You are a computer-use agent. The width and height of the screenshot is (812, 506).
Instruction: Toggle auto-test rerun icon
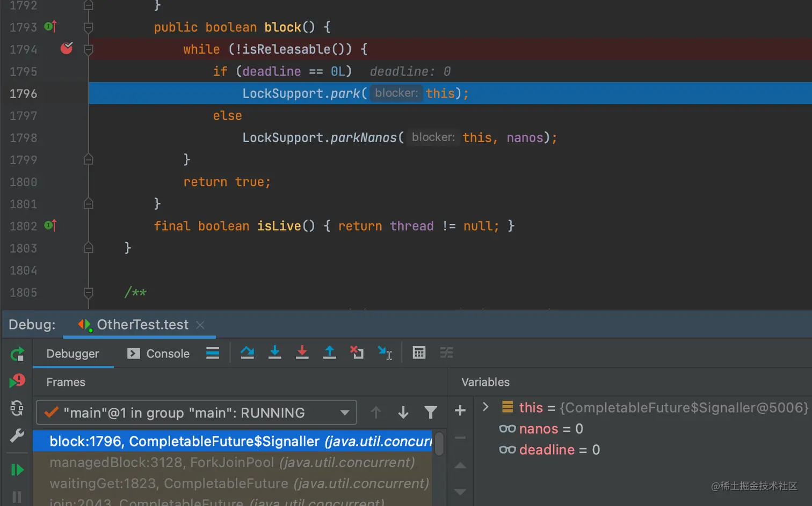[17, 408]
